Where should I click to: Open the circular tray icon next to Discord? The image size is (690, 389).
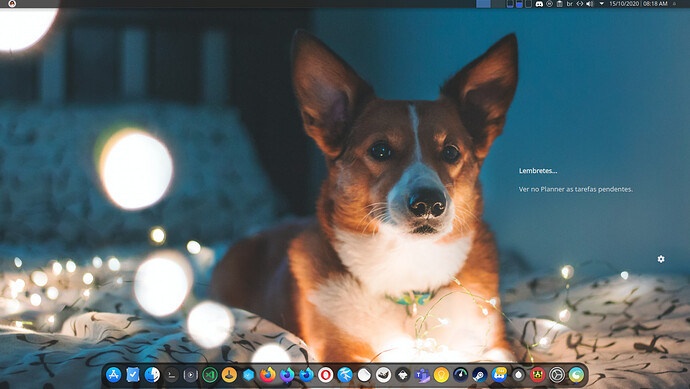pos(549,4)
